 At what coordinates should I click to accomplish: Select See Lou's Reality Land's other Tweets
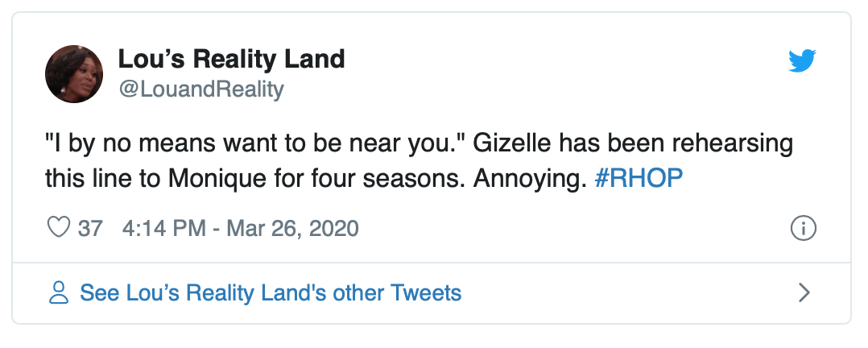pos(271,292)
